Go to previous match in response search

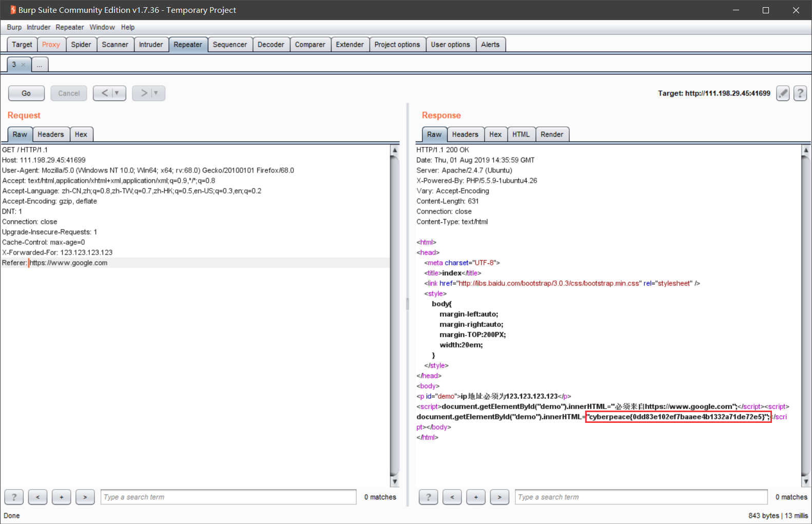click(x=452, y=497)
